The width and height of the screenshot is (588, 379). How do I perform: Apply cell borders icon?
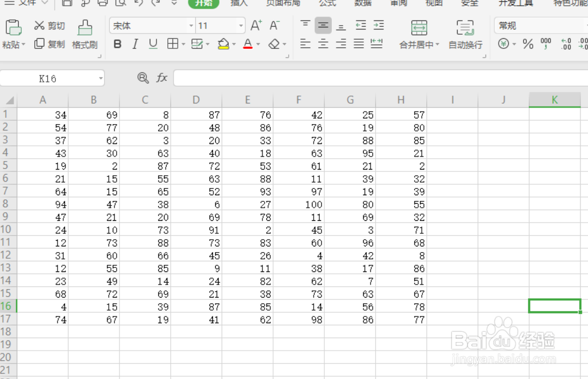(x=172, y=44)
